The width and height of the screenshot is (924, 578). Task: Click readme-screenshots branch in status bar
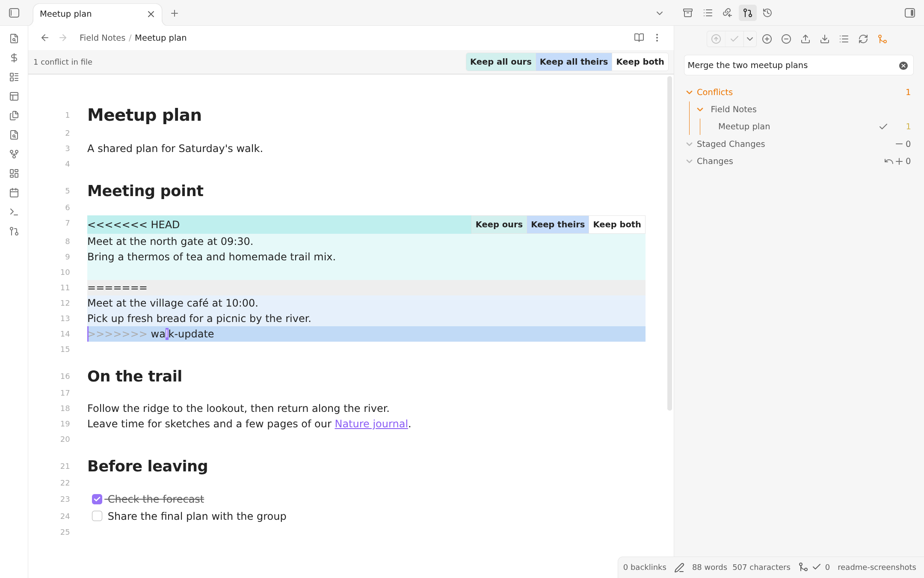pyautogui.click(x=877, y=567)
